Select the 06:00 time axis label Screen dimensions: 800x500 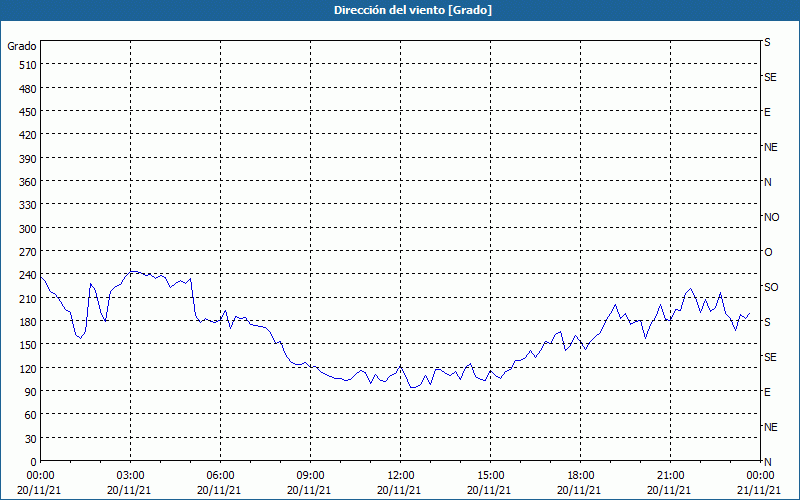(220, 476)
